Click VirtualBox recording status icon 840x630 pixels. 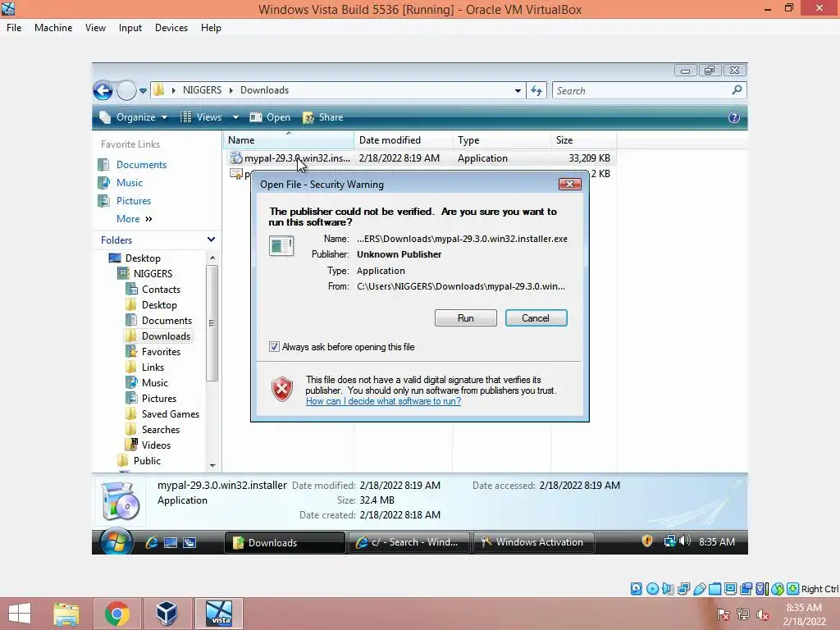[746, 589]
